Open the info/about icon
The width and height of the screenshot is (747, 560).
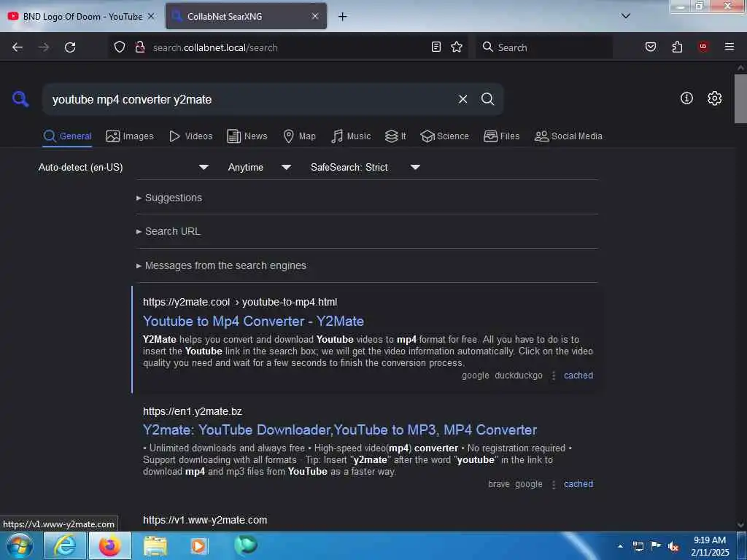(x=686, y=98)
